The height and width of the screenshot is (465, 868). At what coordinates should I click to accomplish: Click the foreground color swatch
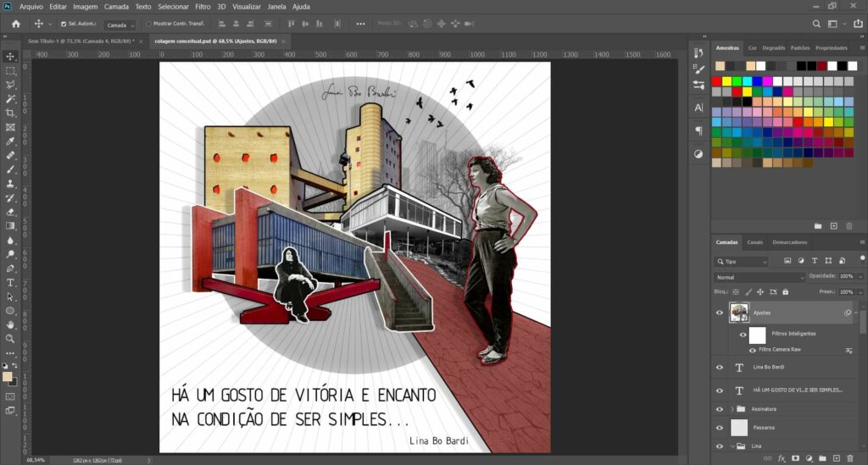(x=7, y=377)
